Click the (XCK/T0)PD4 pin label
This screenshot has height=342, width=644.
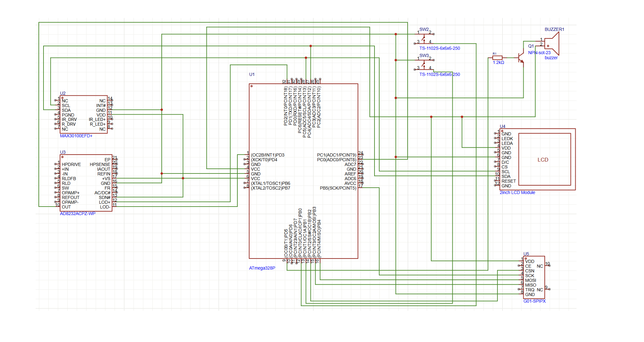(x=264, y=160)
